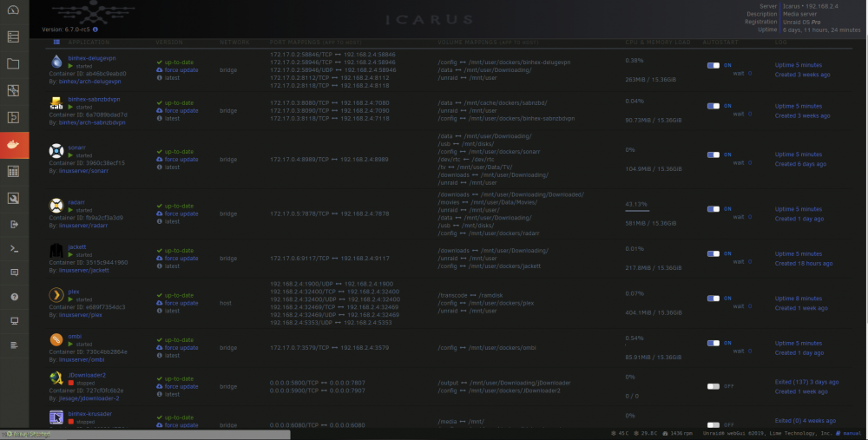Open the Shares folder icon in sidebar
This screenshot has width=868, height=440.
tap(13, 63)
